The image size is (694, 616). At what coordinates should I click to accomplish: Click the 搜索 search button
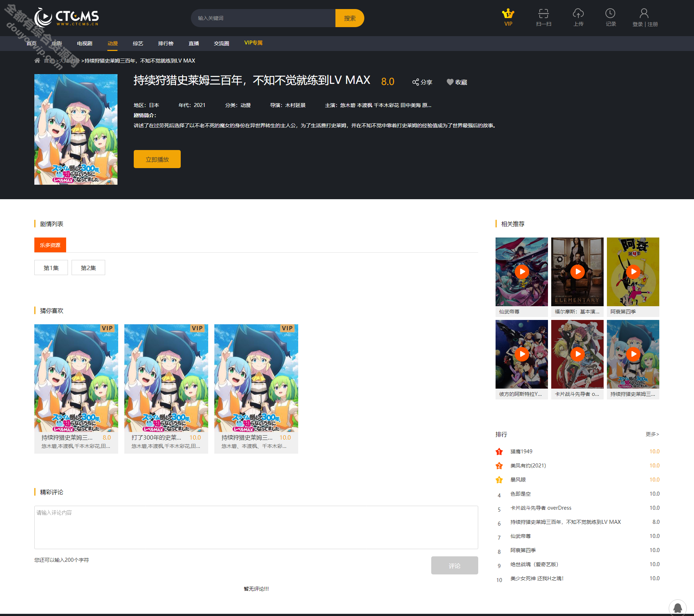tap(350, 18)
